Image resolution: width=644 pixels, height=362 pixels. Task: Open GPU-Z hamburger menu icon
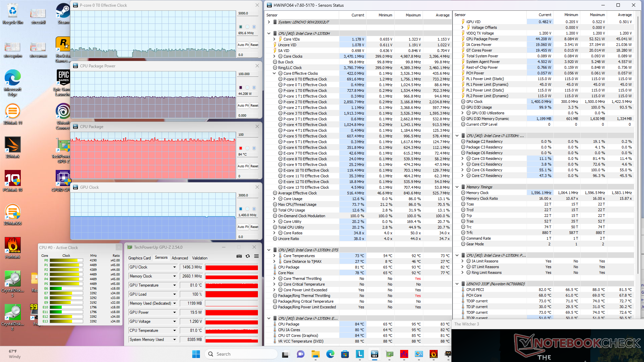256,256
